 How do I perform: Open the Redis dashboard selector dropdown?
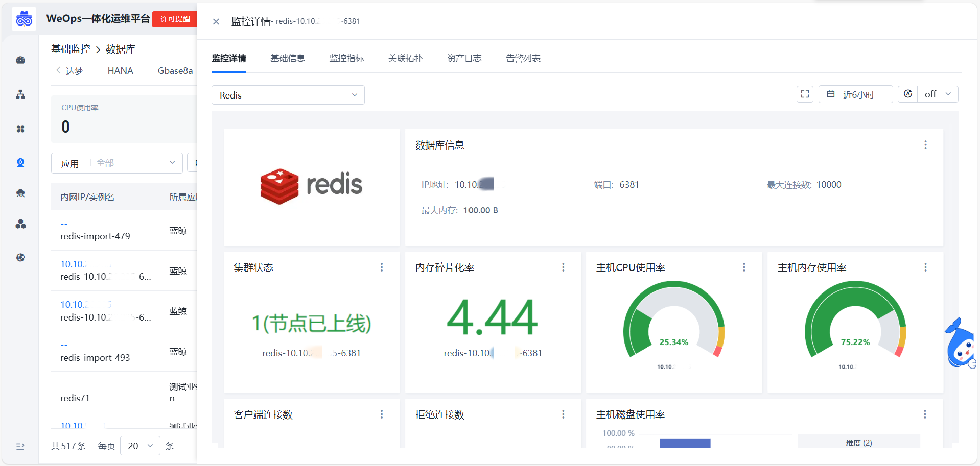288,95
